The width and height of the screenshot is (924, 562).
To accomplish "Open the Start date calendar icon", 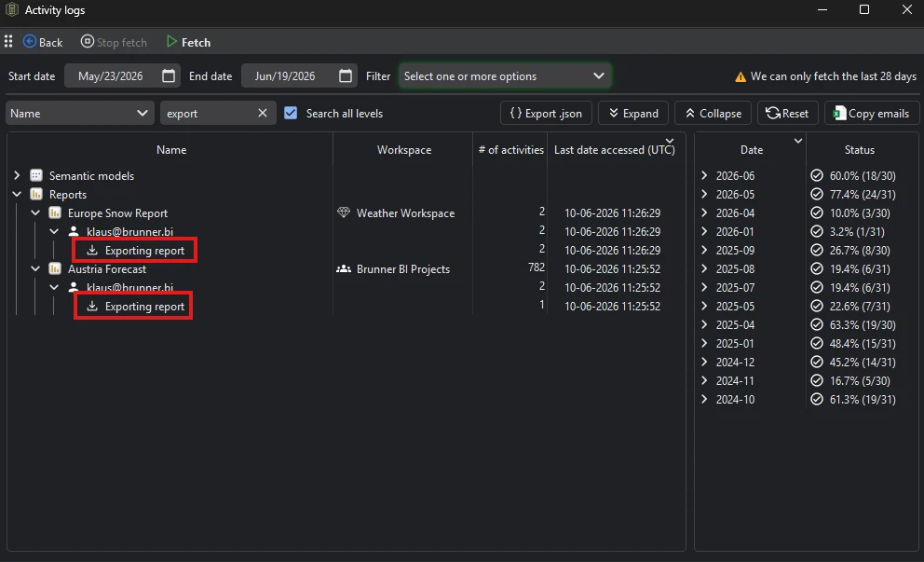I will pos(169,75).
